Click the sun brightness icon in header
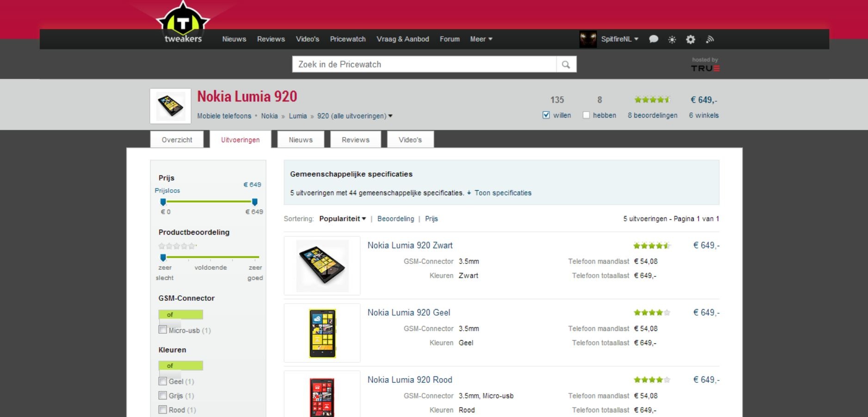Viewport: 868px width, 417px height. point(672,40)
